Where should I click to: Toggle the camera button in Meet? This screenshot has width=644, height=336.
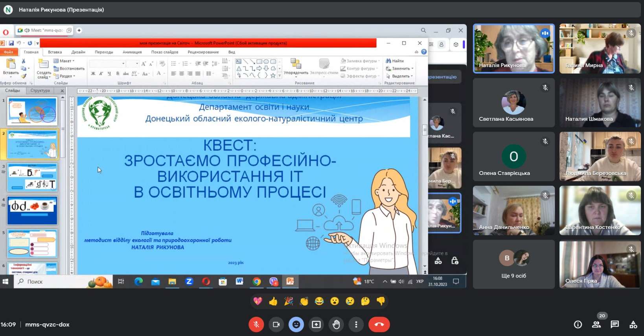tap(276, 325)
